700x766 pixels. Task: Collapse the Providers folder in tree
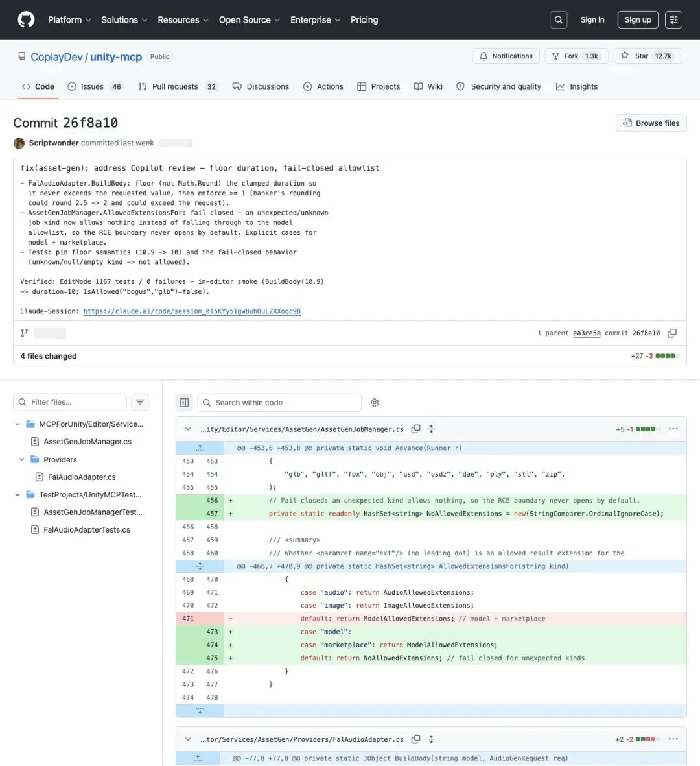coord(22,459)
